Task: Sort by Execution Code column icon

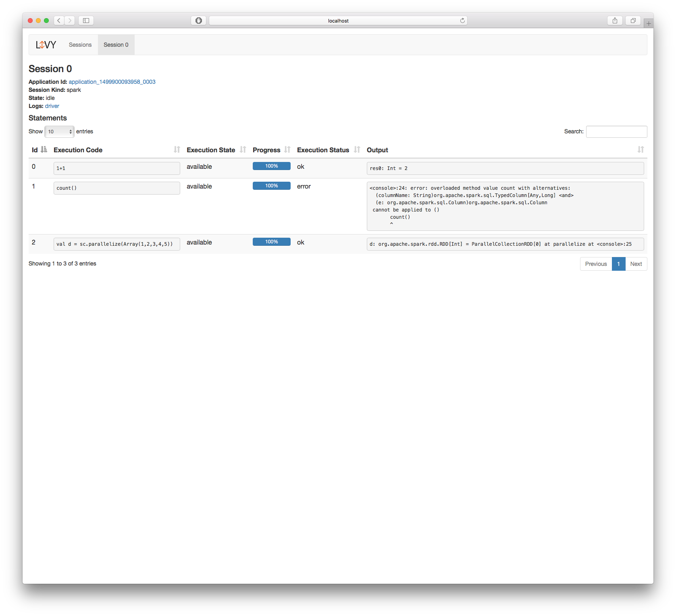Action: (x=177, y=149)
